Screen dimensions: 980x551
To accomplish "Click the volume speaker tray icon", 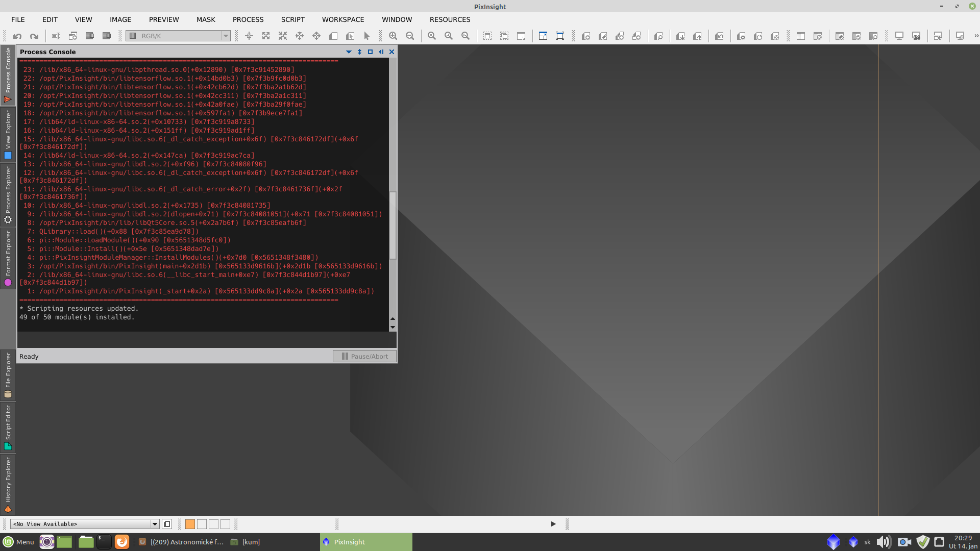I will tap(884, 542).
